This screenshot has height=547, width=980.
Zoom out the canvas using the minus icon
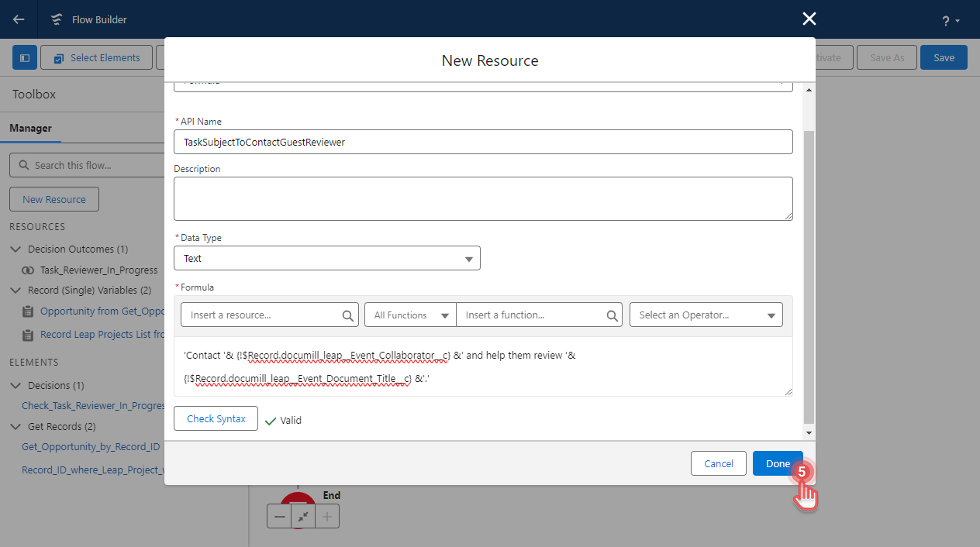(280, 516)
